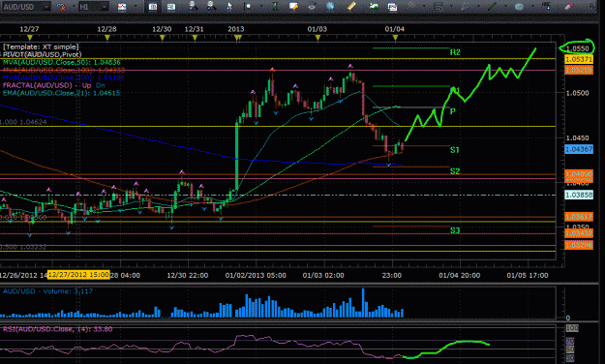Select the trend line drawing tool
605x364 pixels.
click(x=411, y=6)
